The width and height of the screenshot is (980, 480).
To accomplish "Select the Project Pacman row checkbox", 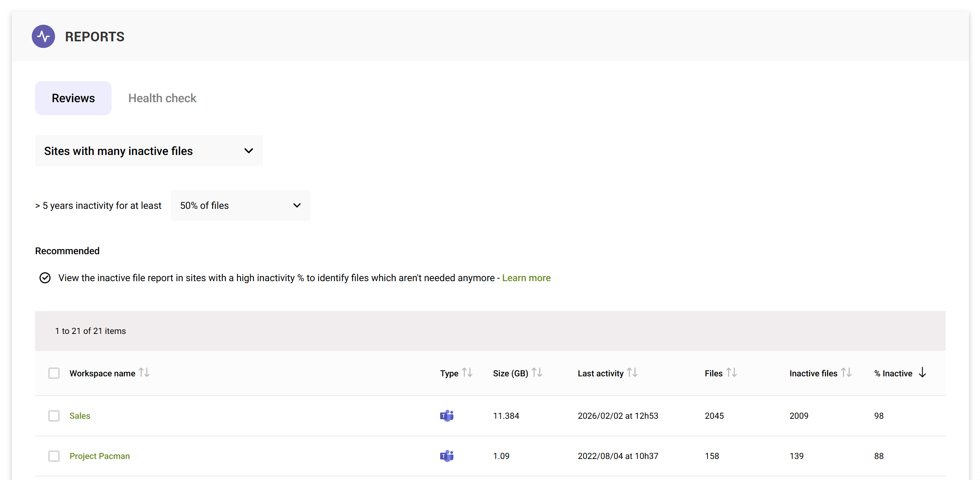I will click(54, 456).
